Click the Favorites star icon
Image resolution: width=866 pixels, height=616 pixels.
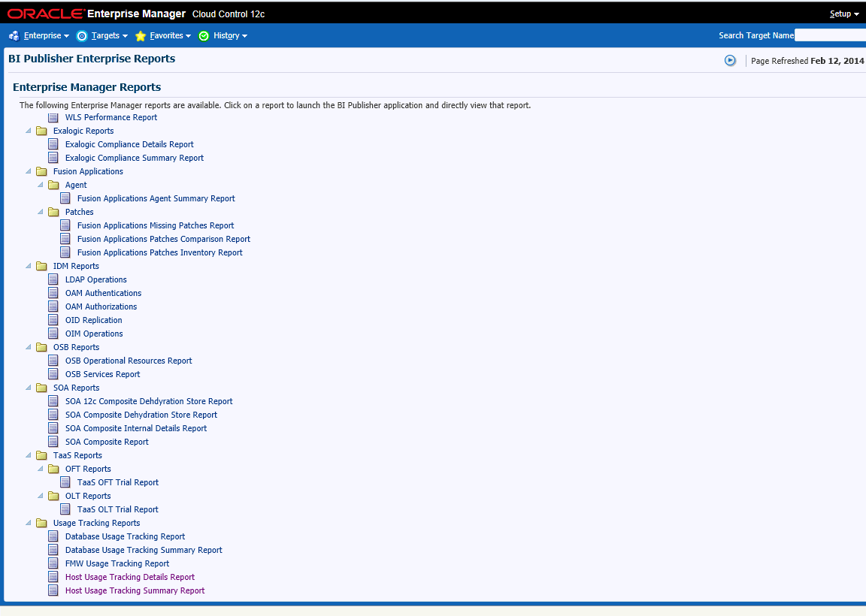141,36
